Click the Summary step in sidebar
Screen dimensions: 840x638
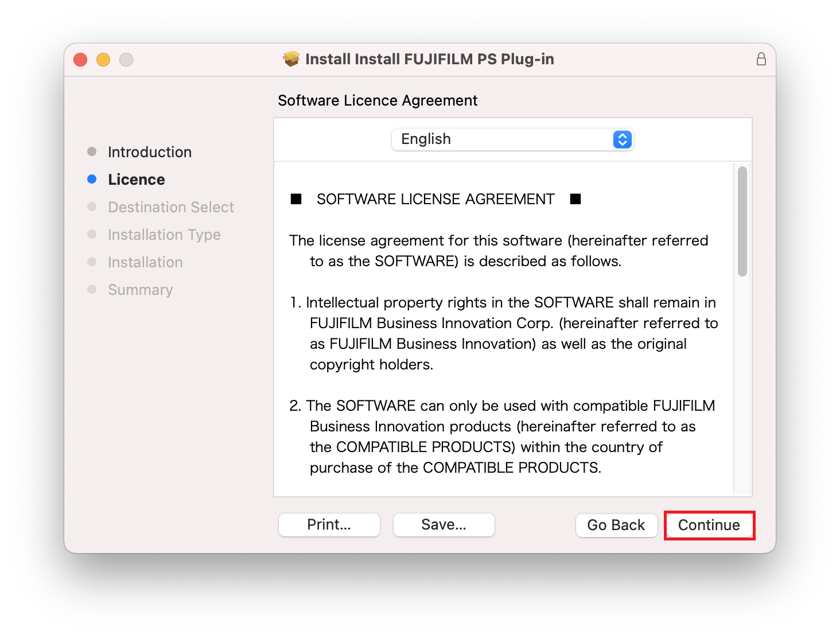pos(140,290)
